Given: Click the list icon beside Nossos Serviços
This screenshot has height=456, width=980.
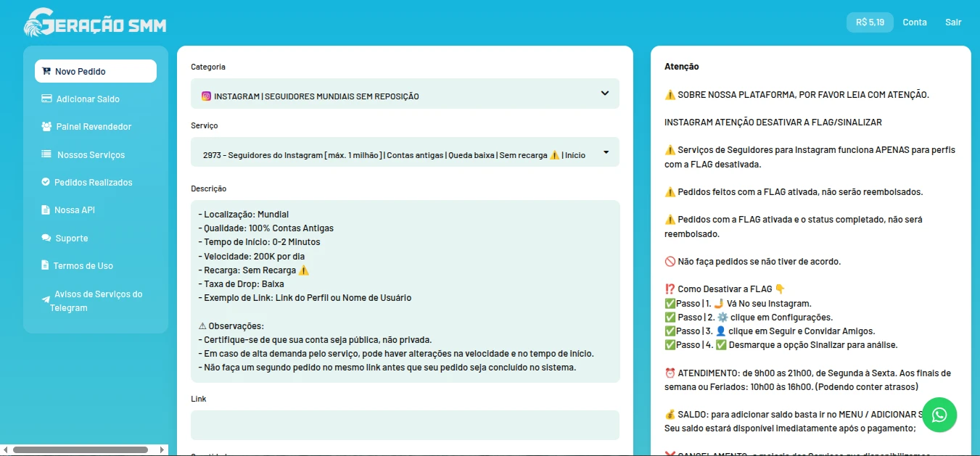Looking at the screenshot, I should click(x=46, y=154).
